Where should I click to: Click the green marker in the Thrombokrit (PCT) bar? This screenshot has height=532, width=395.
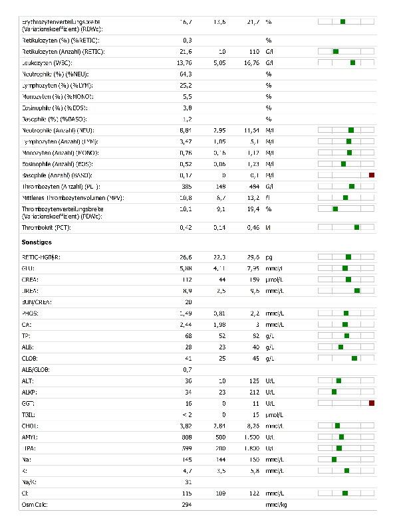pyautogui.click(x=356, y=227)
